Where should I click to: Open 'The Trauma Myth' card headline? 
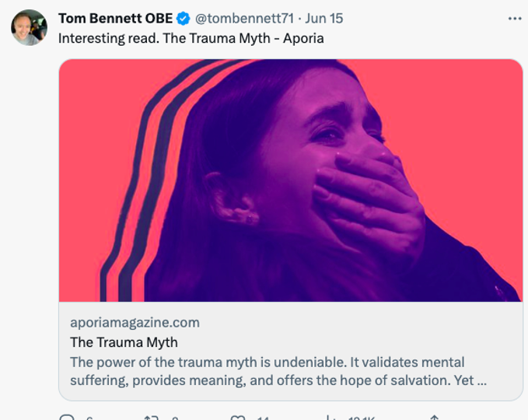124,342
